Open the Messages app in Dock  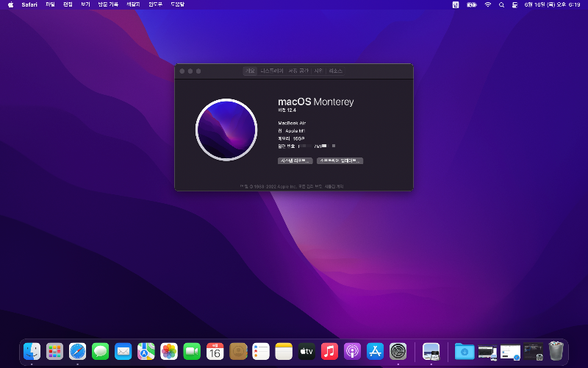(x=101, y=352)
